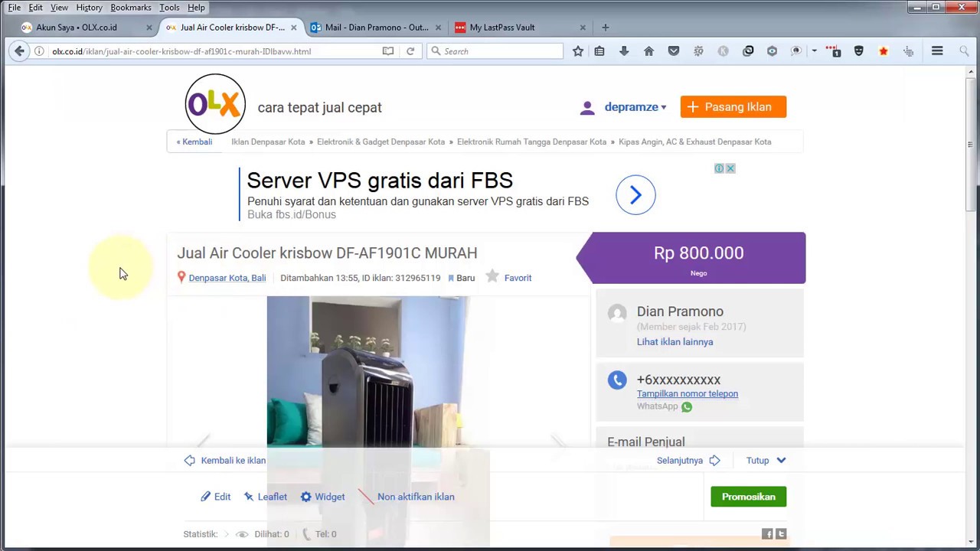Open the Firefox hamburger menu
Viewport: 980px width, 551px height.
tap(937, 51)
